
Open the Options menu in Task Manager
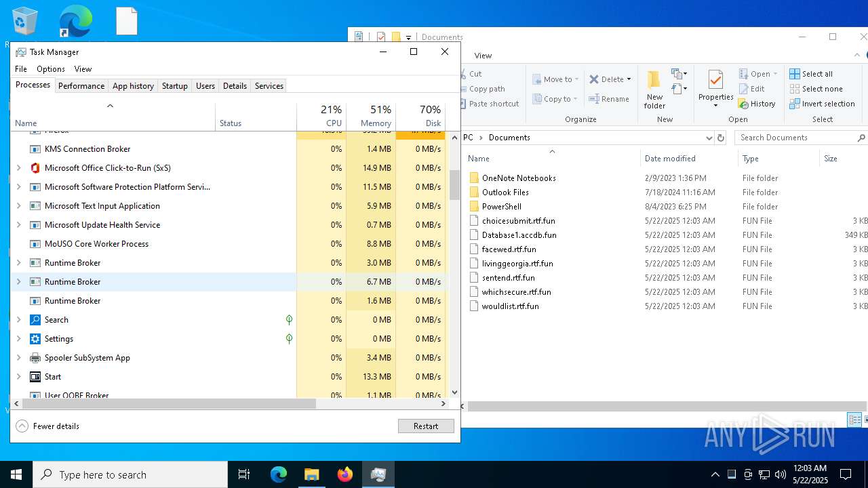(x=51, y=69)
